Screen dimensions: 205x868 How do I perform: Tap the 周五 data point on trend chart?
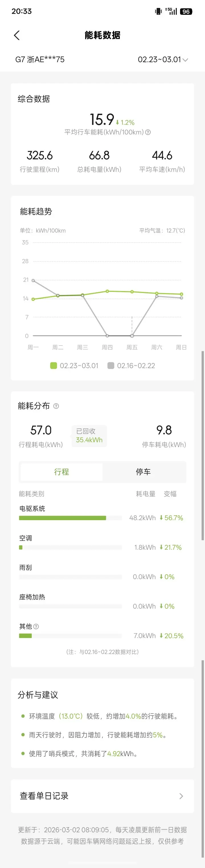point(132,292)
